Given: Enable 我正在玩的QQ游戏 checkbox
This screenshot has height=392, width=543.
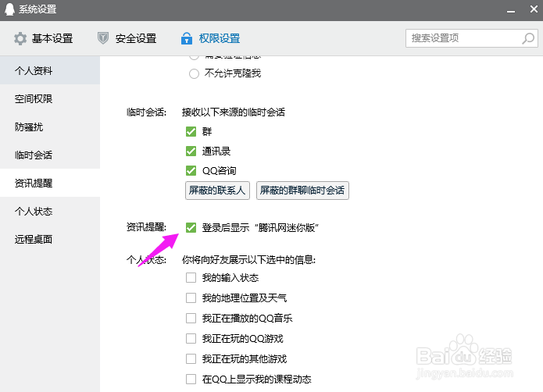Looking at the screenshot, I should point(191,338).
